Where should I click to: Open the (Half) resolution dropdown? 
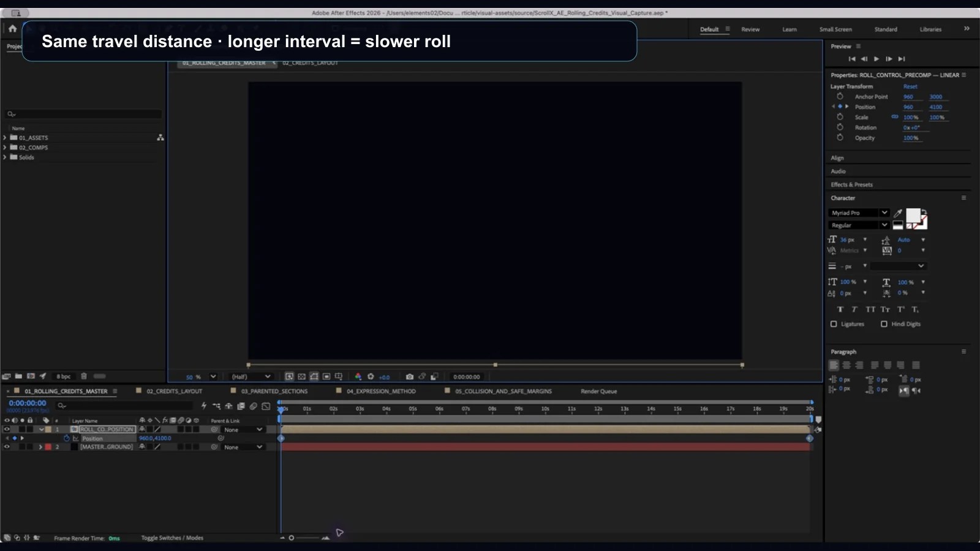point(251,377)
